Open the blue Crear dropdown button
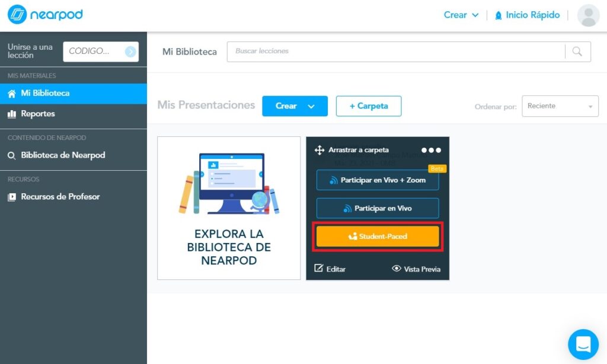 coord(295,106)
